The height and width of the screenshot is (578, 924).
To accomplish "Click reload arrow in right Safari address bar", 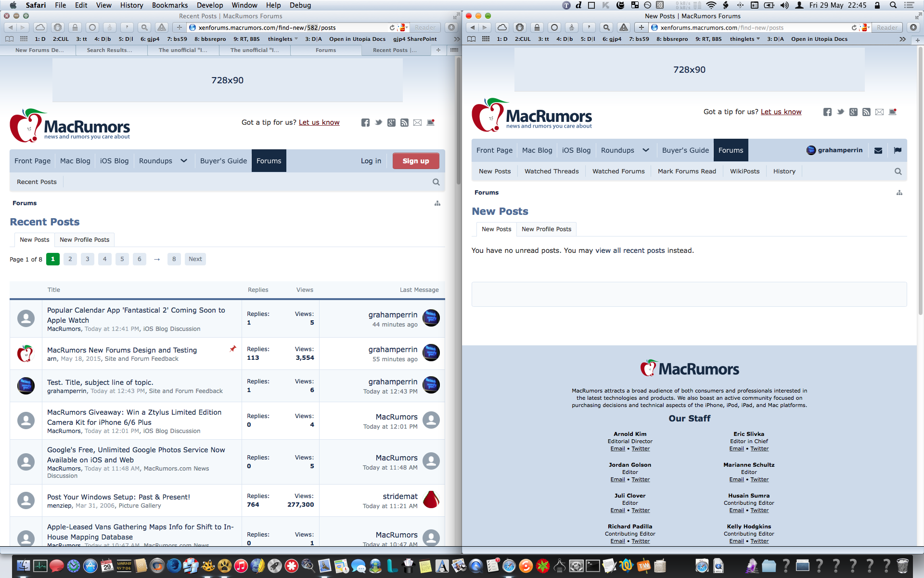I will 854,28.
